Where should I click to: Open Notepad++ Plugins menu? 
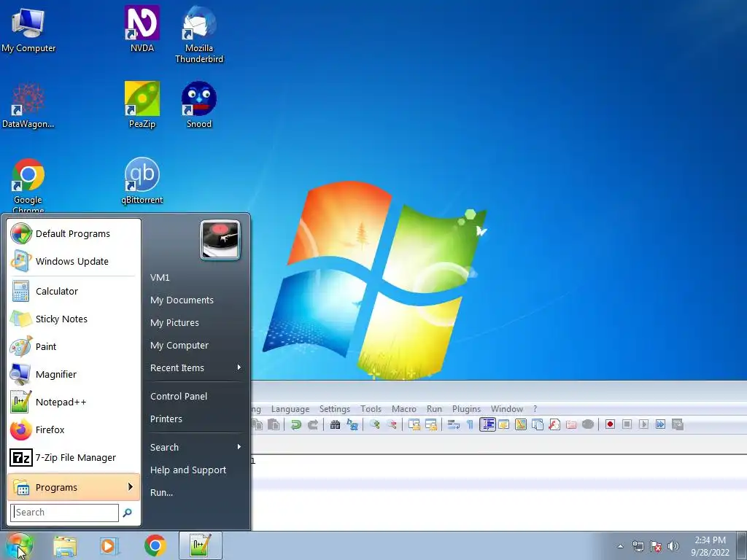(466, 409)
